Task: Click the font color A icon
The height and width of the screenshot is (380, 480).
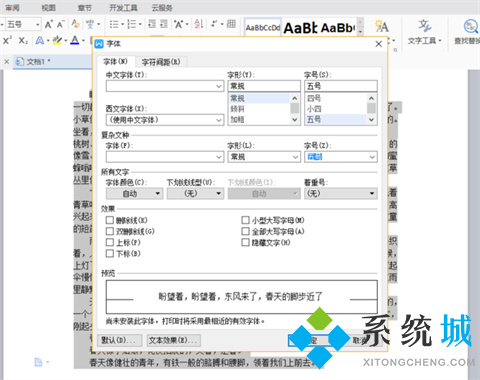Action: point(75,40)
